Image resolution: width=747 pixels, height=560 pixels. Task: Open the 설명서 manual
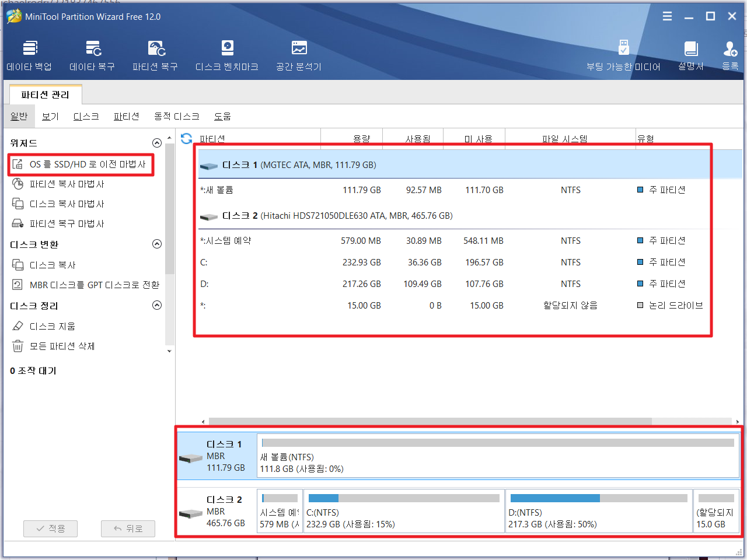pyautogui.click(x=691, y=56)
